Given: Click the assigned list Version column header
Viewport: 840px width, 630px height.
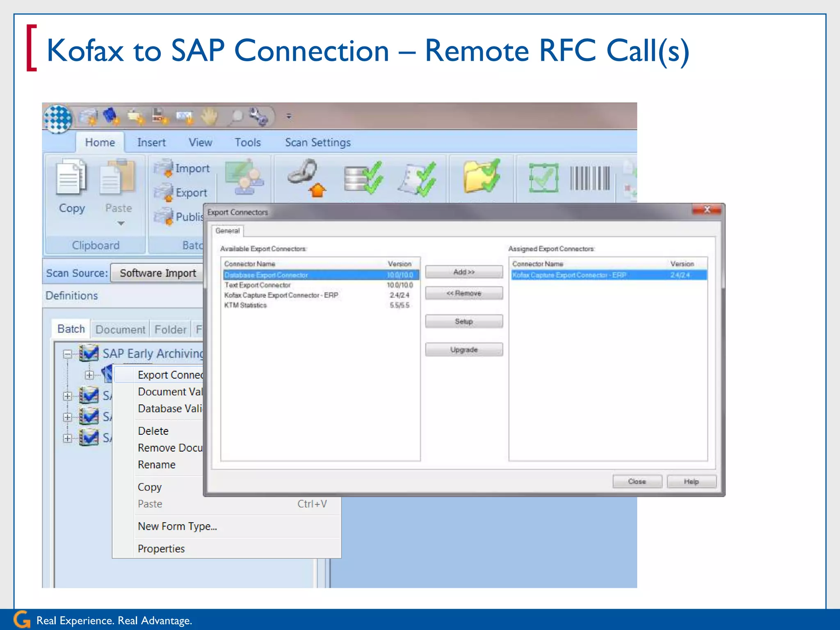Looking at the screenshot, I should (682, 264).
